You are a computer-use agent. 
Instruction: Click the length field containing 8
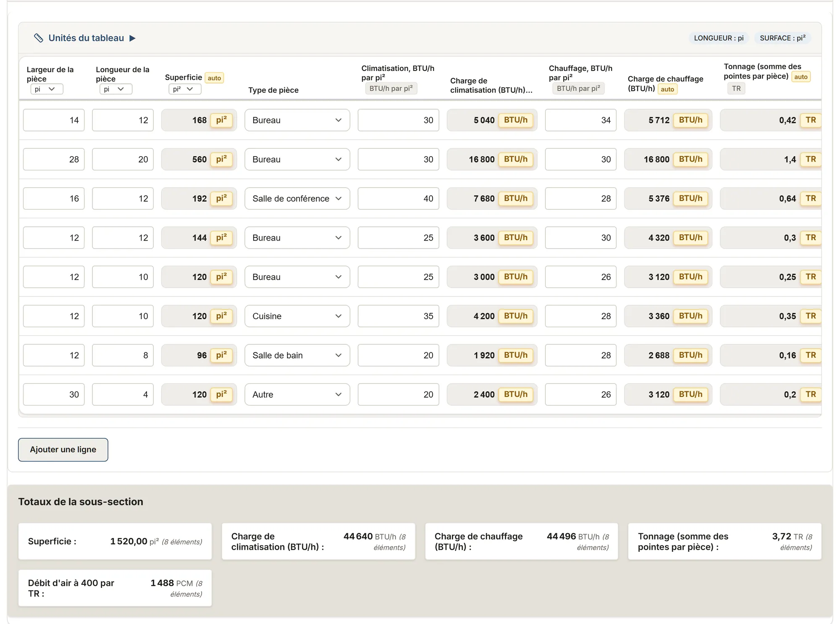123,355
